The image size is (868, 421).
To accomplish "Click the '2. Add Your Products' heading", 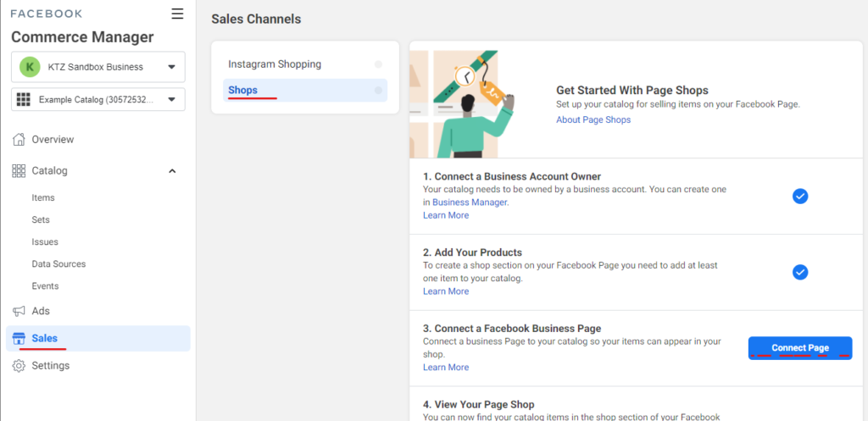I will click(x=472, y=252).
